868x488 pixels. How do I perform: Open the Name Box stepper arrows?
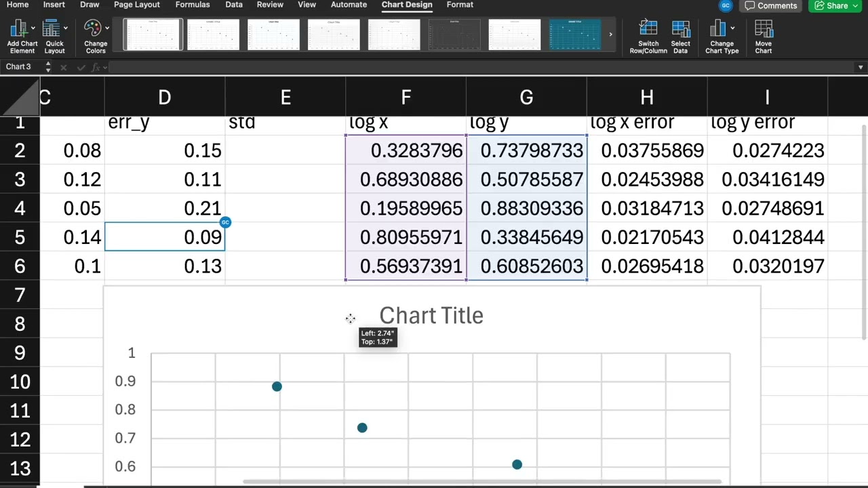pos(47,67)
